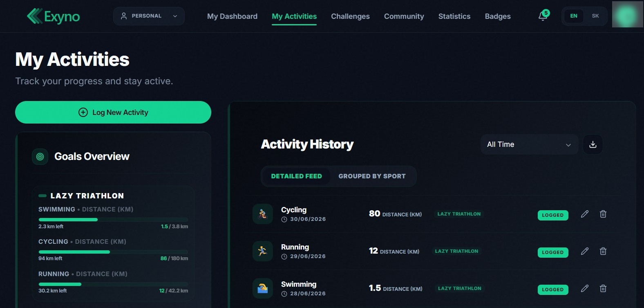Open the notifications bell
This screenshot has width=644, height=308.
tap(543, 16)
